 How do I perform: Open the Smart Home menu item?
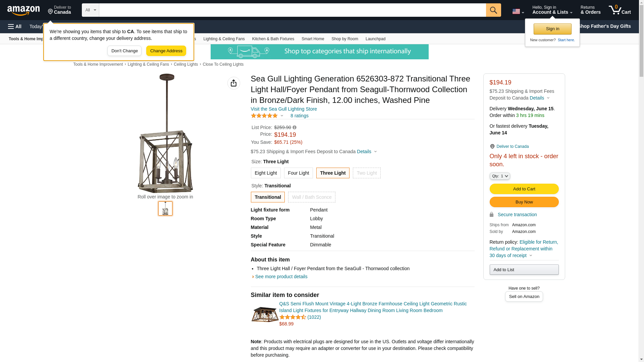313,39
